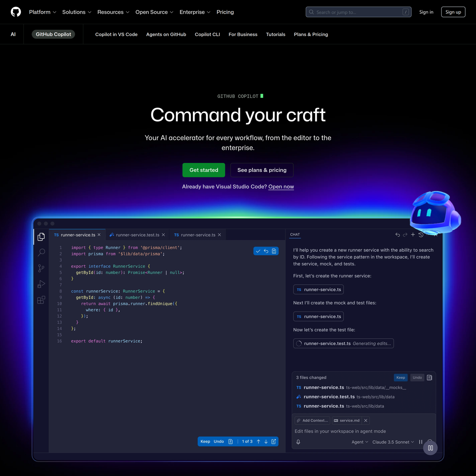Click the GitHub logo in the header
Screen dimensions: 476x476
(x=16, y=12)
